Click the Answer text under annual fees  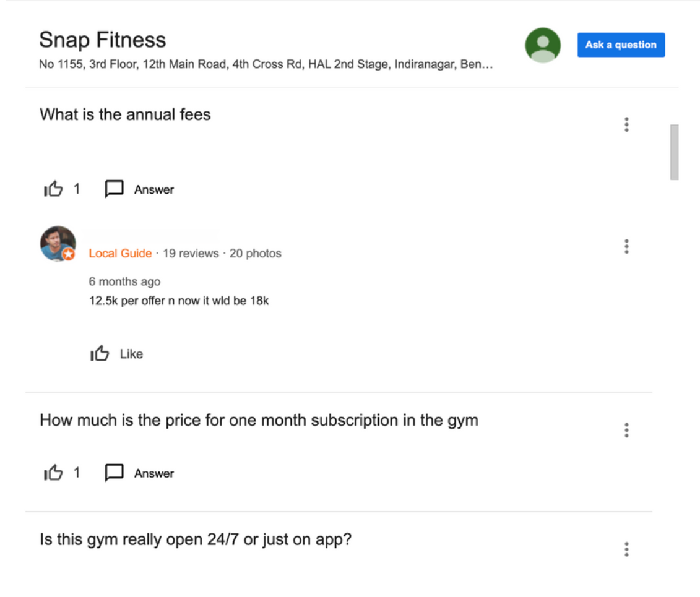154,190
